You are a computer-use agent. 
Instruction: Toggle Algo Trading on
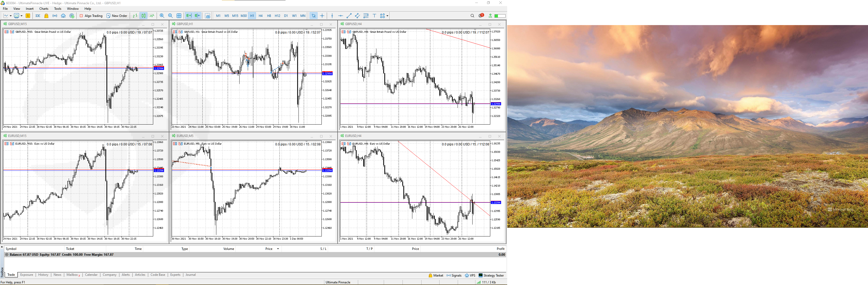(x=91, y=16)
